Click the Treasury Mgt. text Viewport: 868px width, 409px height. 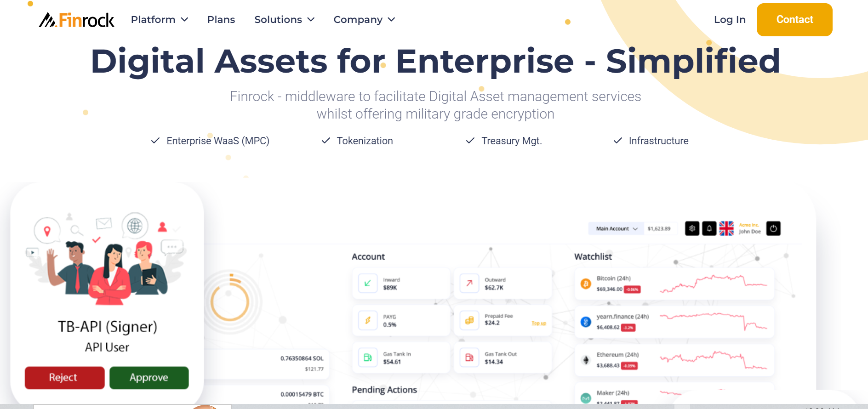(512, 141)
